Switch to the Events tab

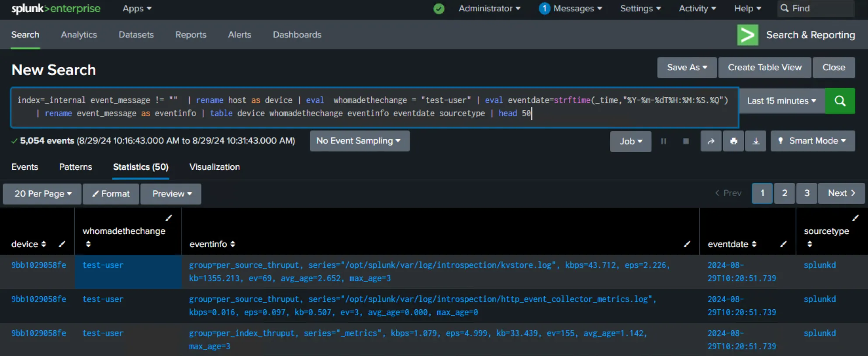tap(25, 167)
